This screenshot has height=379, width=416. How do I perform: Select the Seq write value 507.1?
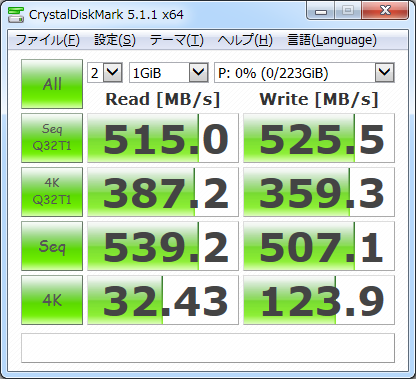click(319, 246)
